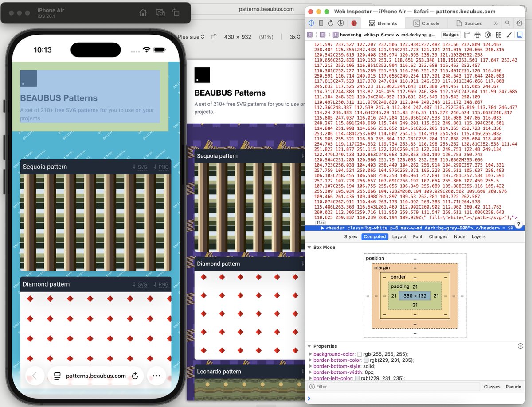532x407 pixels.
Task: Expand the selected header element node
Action: click(323, 228)
